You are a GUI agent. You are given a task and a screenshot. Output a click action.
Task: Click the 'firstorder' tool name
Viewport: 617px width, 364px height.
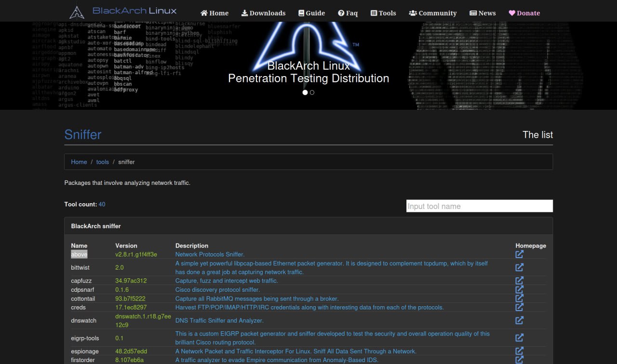[x=83, y=360]
